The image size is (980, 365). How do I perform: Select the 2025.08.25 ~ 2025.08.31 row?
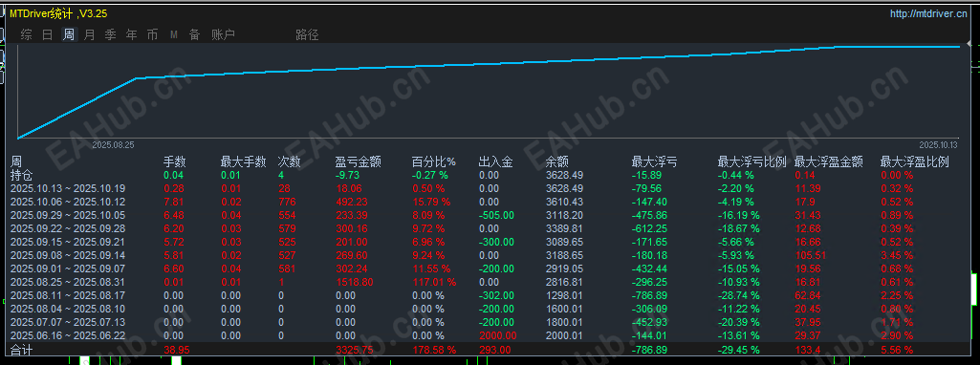(x=490, y=282)
